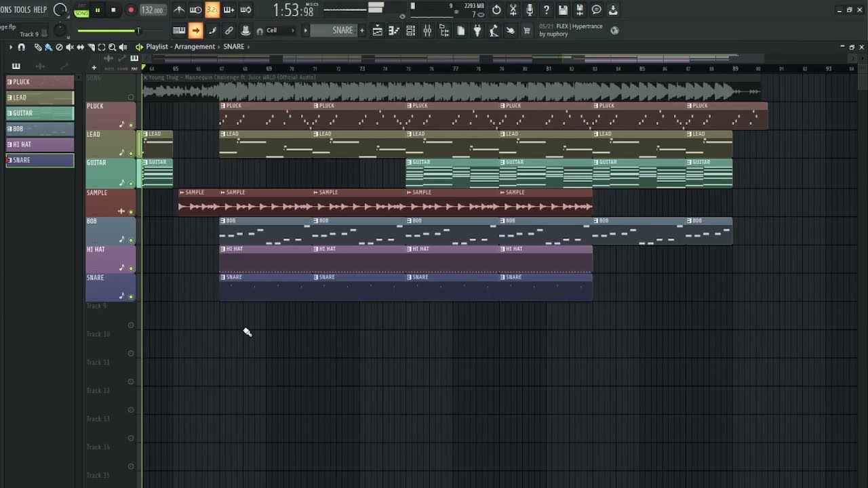Click Playlist - Arrangement breadcrumb

coord(180,47)
